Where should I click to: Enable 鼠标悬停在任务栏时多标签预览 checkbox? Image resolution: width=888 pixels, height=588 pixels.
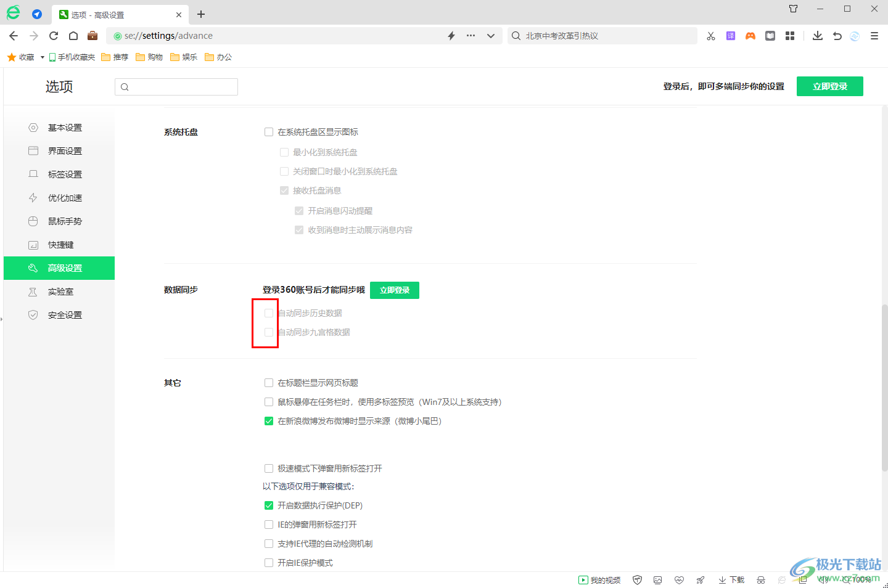(269, 402)
